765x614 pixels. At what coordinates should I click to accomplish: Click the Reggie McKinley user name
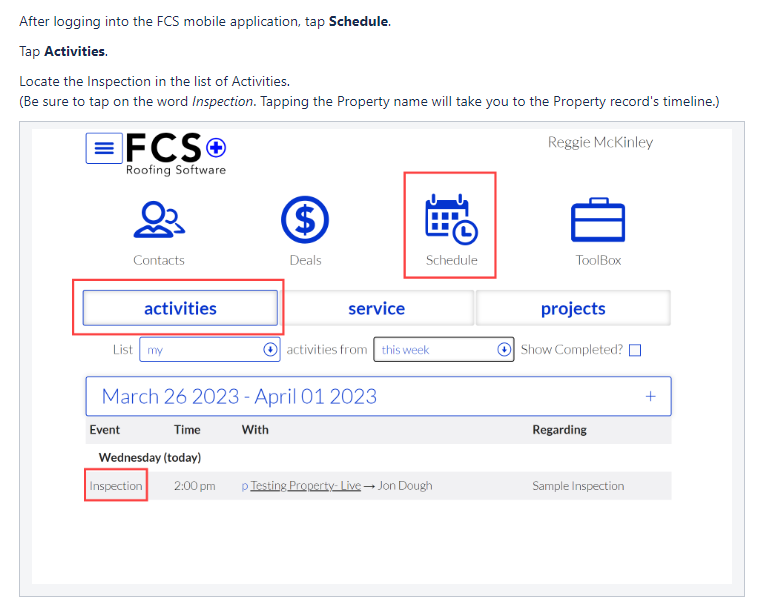point(600,142)
